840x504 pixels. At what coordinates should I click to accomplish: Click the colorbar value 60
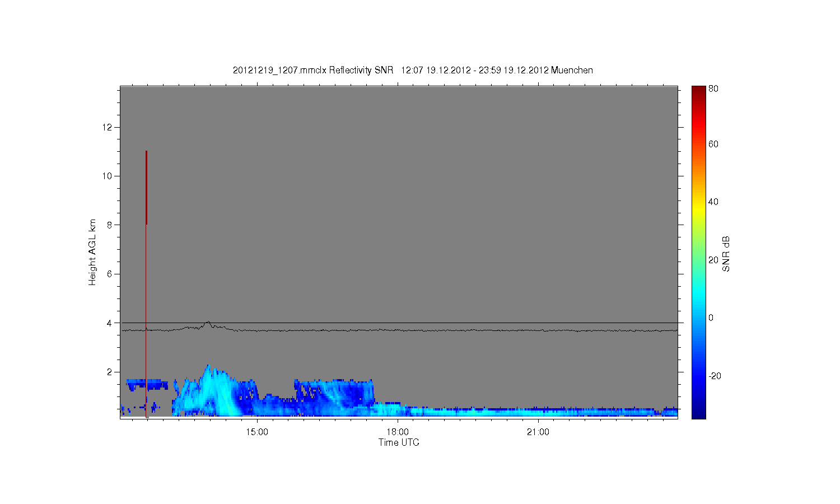tap(713, 144)
